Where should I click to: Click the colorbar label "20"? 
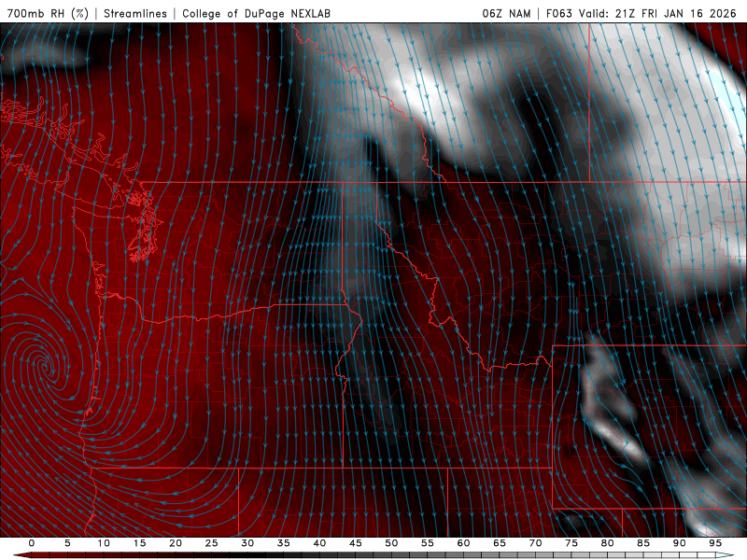176,543
